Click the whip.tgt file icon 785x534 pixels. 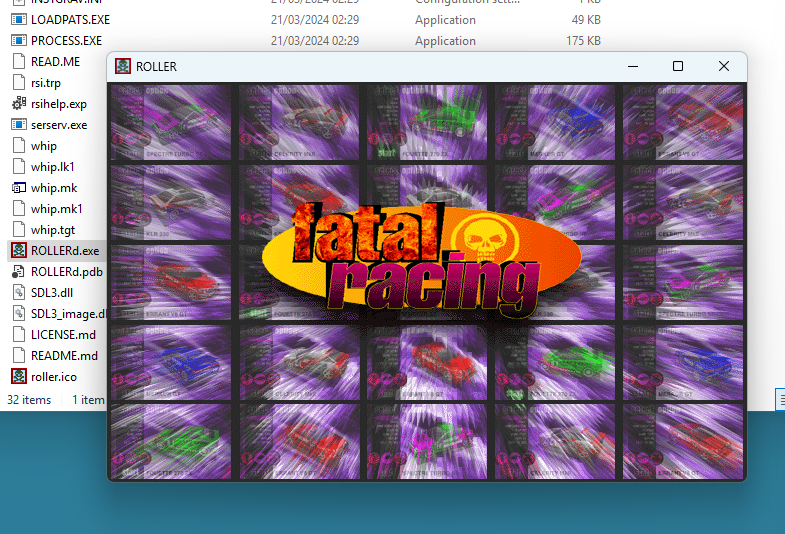(19, 230)
